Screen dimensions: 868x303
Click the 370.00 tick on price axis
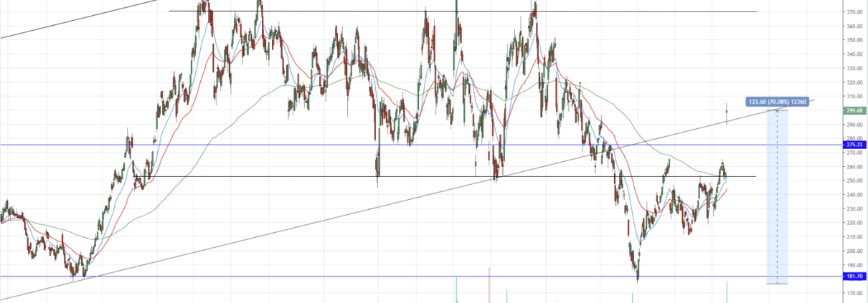tap(854, 12)
